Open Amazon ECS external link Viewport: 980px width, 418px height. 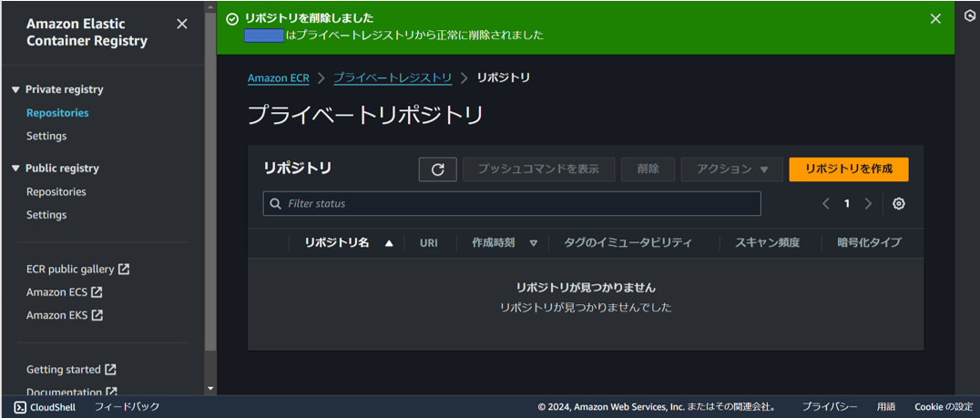click(x=64, y=292)
